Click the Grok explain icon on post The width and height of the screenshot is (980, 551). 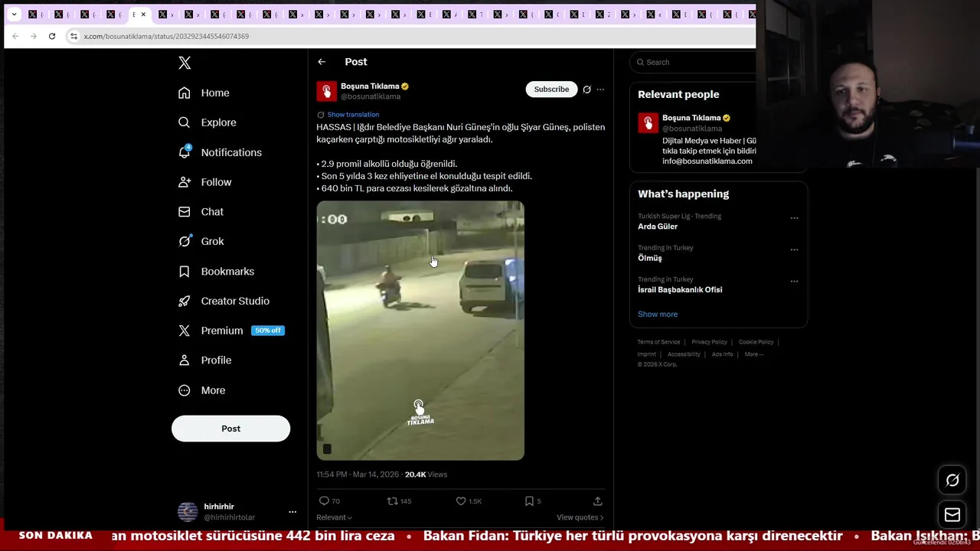(x=587, y=90)
